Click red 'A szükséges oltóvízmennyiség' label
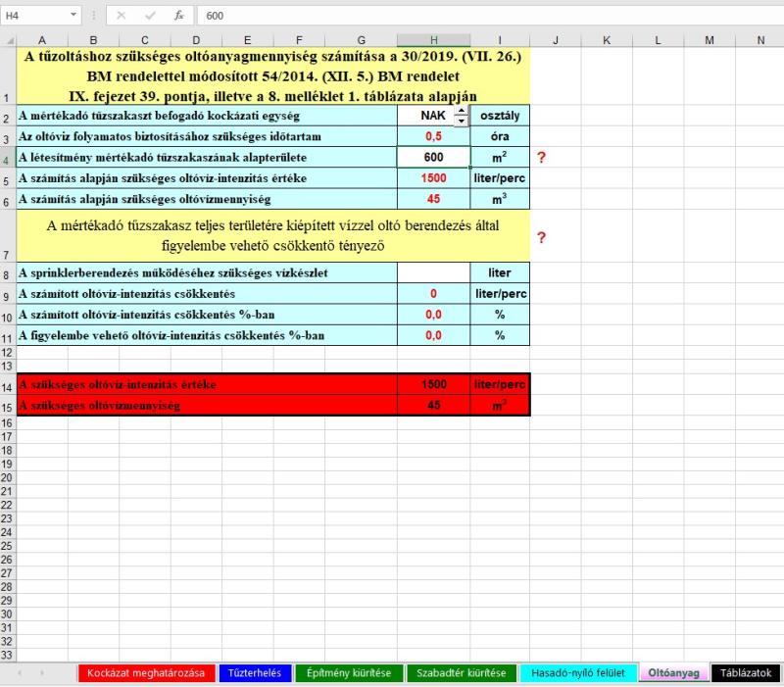The image size is (784, 687). [x=99, y=406]
